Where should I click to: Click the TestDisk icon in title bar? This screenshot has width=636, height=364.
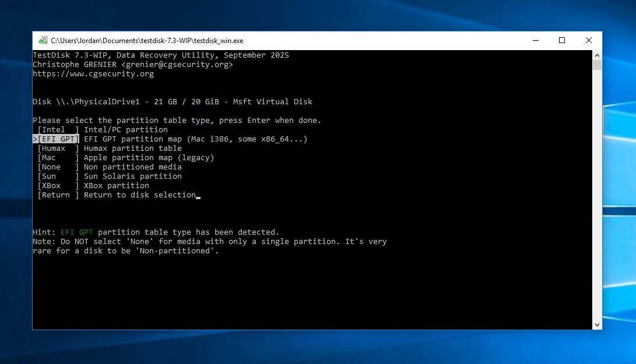click(43, 41)
